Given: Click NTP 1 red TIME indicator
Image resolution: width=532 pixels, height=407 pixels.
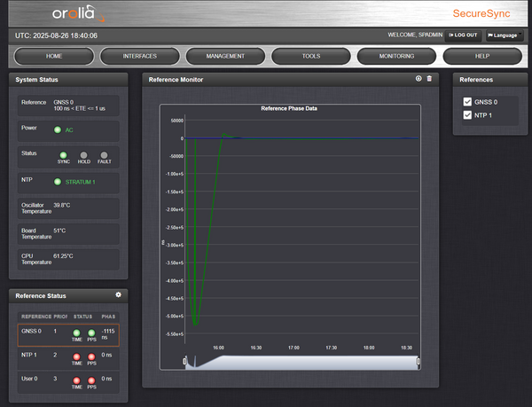Looking at the screenshot, I should 76,356.
